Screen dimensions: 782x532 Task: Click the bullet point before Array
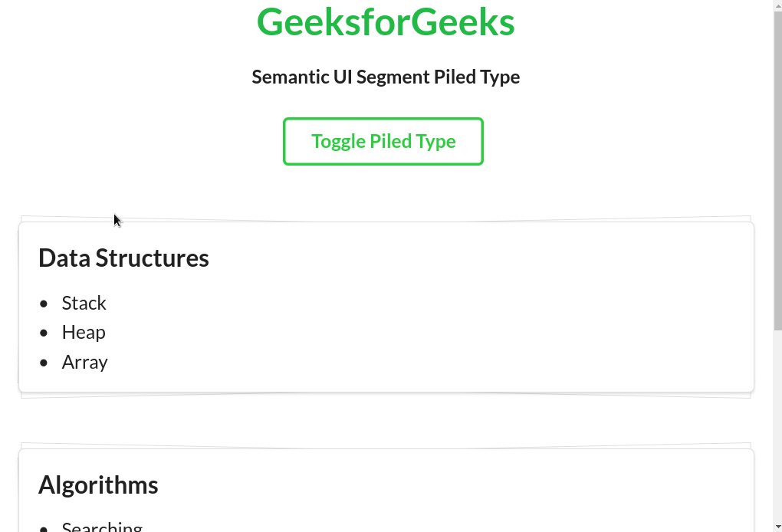(x=44, y=362)
